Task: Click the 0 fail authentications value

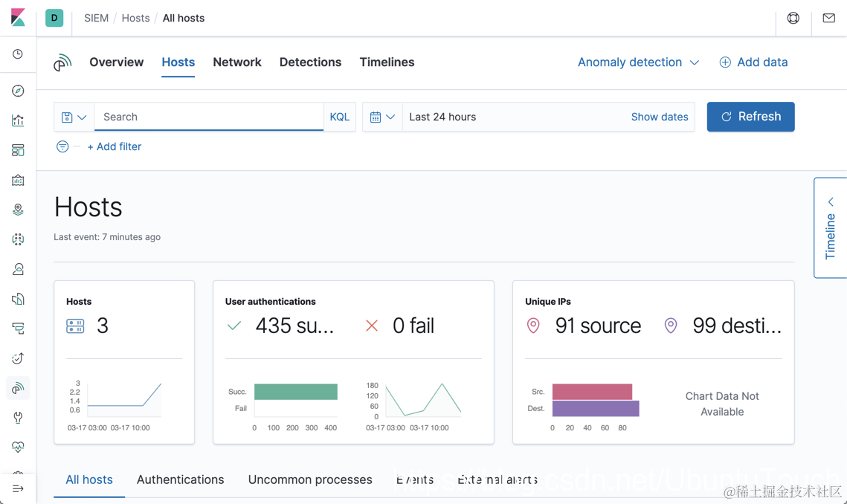Action: coord(413,326)
